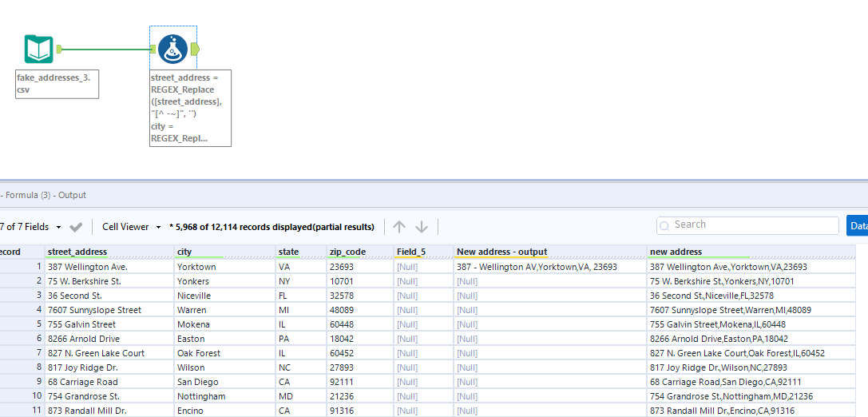Screen dimensions: 868x417
Task: Select the Easton city cell
Action: 225,339
